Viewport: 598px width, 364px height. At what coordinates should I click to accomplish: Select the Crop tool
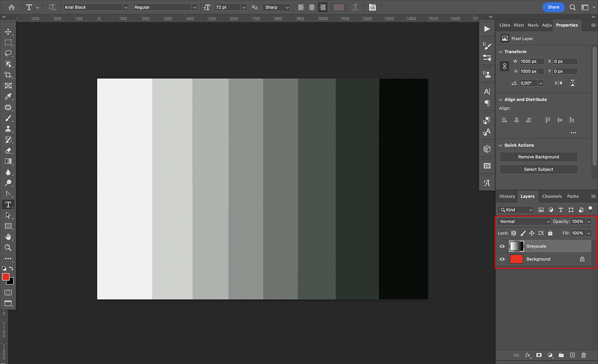pyautogui.click(x=8, y=75)
